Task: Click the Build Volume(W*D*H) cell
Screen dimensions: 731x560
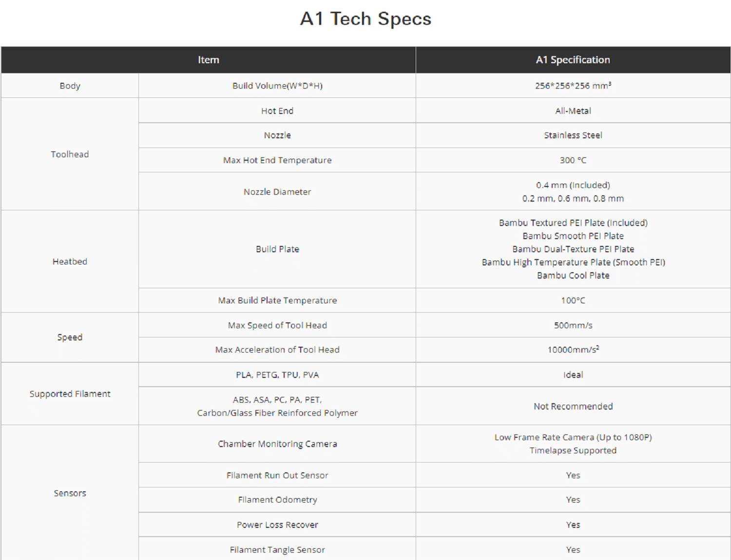Action: (277, 86)
